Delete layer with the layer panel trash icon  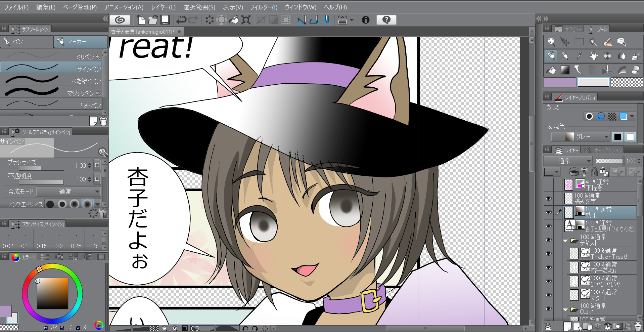tap(638, 326)
